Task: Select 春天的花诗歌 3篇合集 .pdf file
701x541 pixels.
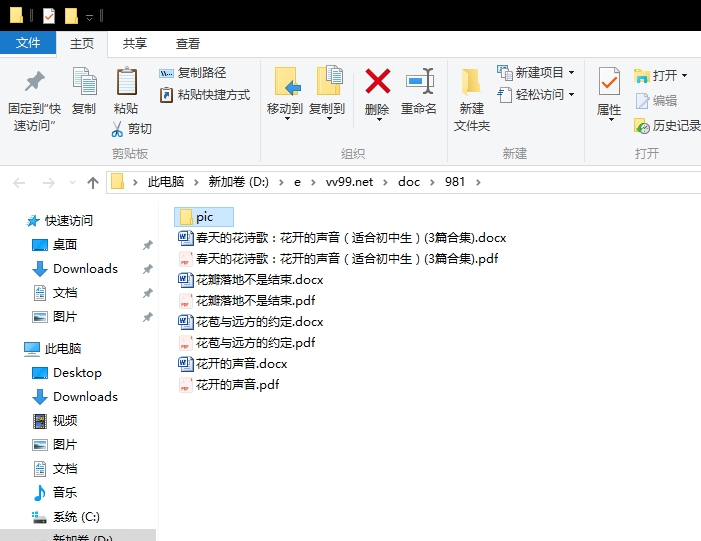Action: [x=338, y=258]
